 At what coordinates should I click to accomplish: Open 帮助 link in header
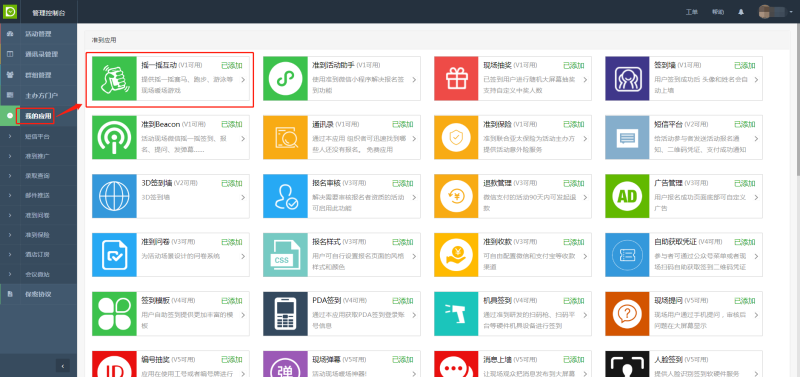[x=718, y=12]
